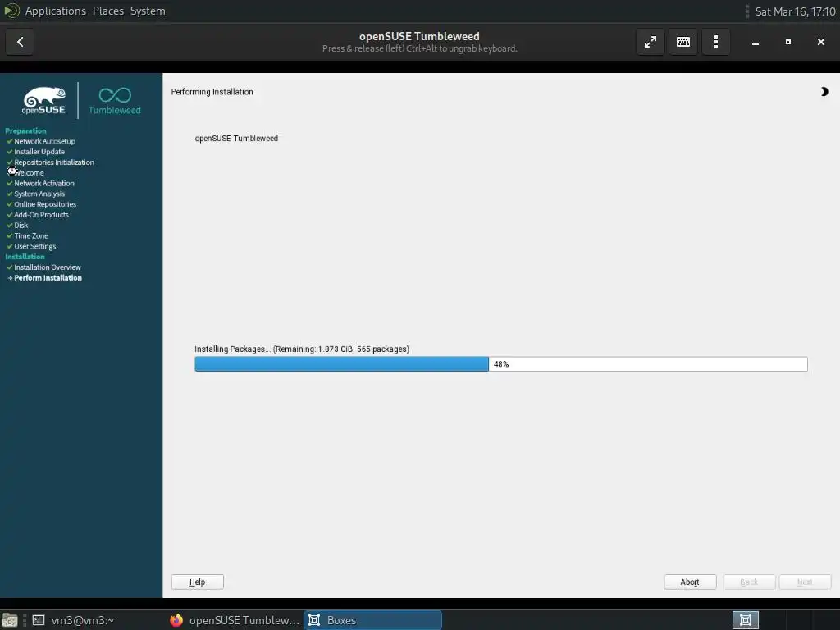Select Add-On Products step
840x630 pixels.
[x=41, y=215]
